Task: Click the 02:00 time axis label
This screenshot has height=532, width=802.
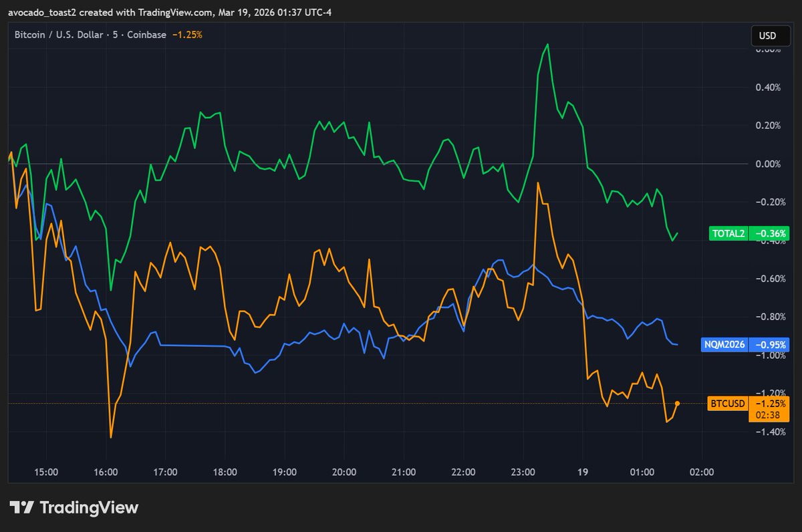Action: coord(702,472)
